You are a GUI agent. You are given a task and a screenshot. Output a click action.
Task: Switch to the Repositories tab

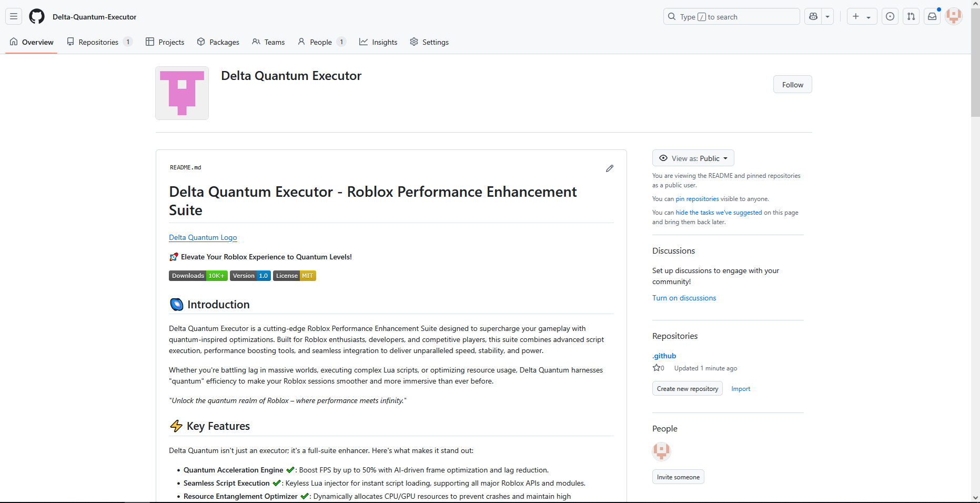pos(99,42)
